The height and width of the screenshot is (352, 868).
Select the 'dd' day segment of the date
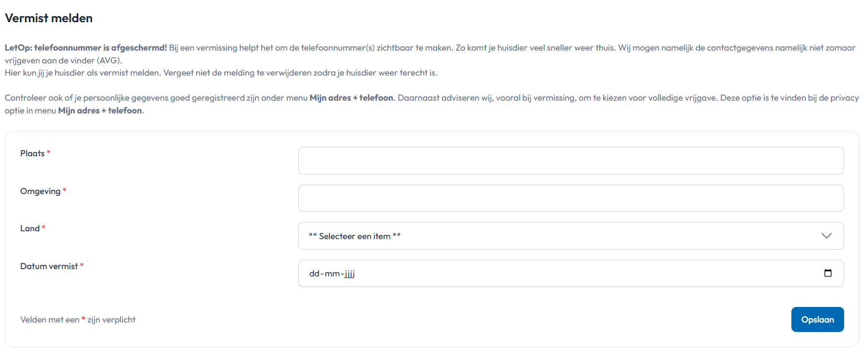point(314,274)
